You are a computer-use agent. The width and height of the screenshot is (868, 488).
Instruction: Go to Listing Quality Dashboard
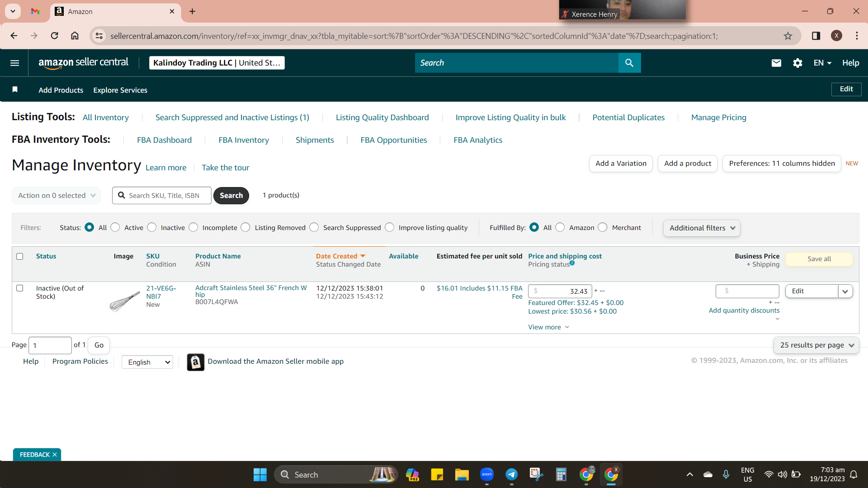(382, 117)
